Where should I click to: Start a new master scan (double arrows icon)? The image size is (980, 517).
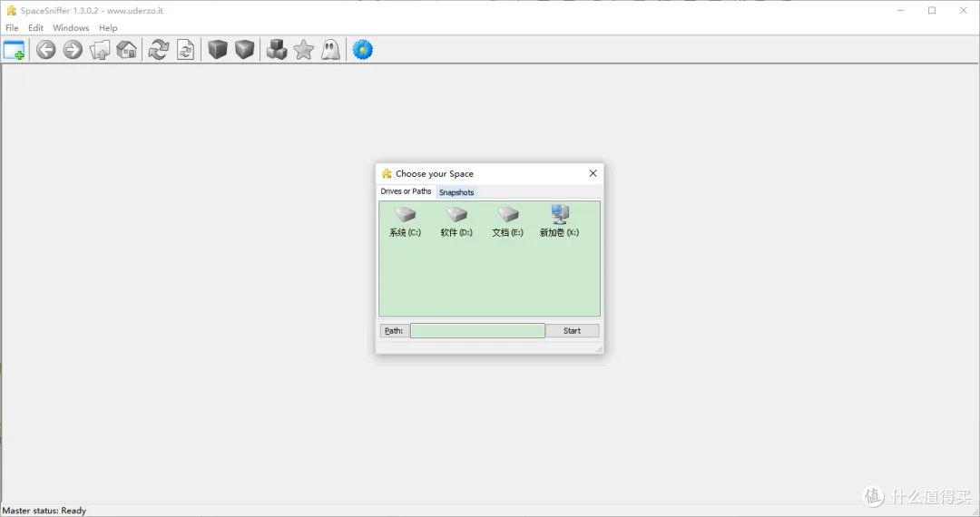click(x=158, y=50)
